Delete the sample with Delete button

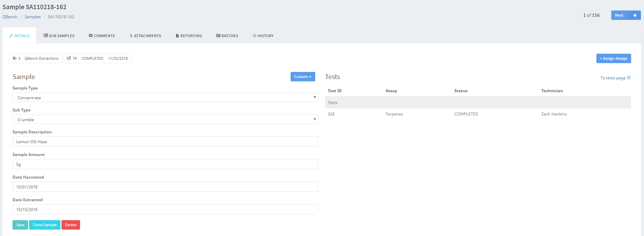71,225
